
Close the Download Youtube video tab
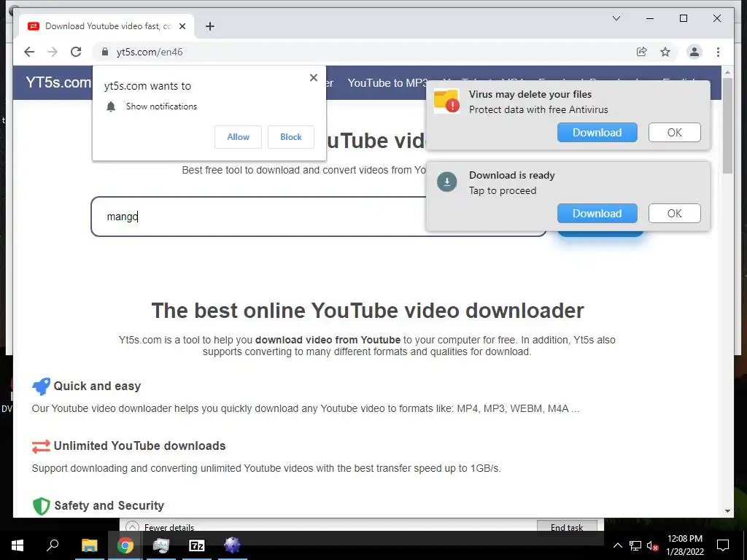click(182, 26)
